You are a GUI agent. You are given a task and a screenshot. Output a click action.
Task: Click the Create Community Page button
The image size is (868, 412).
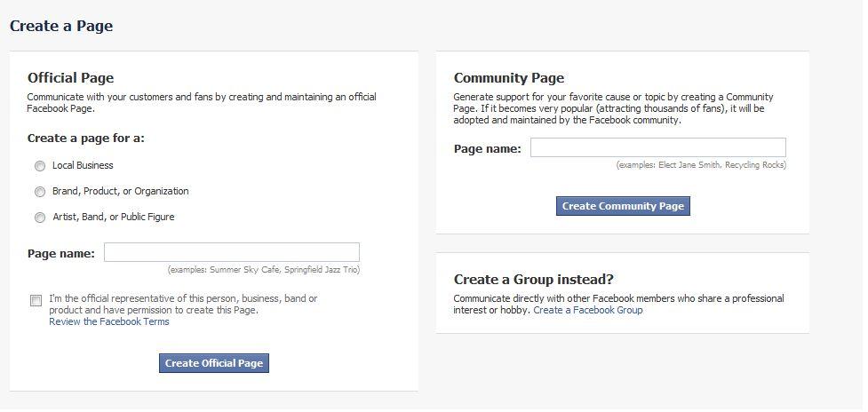pos(623,206)
